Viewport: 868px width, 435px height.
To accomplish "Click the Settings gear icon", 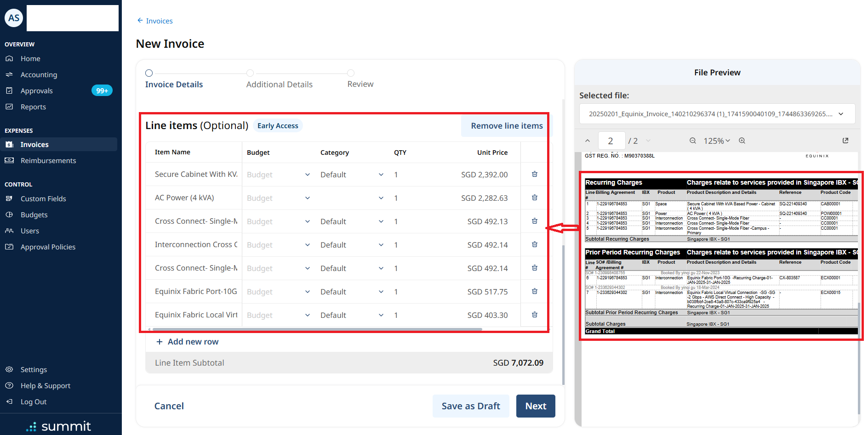I will pyautogui.click(x=9, y=369).
